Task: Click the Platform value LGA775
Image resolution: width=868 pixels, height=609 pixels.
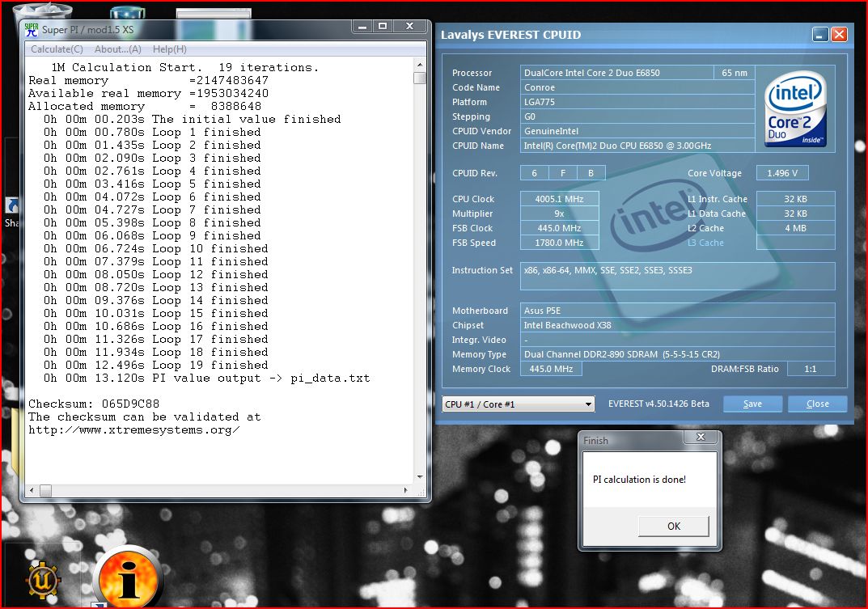Action: coord(637,102)
